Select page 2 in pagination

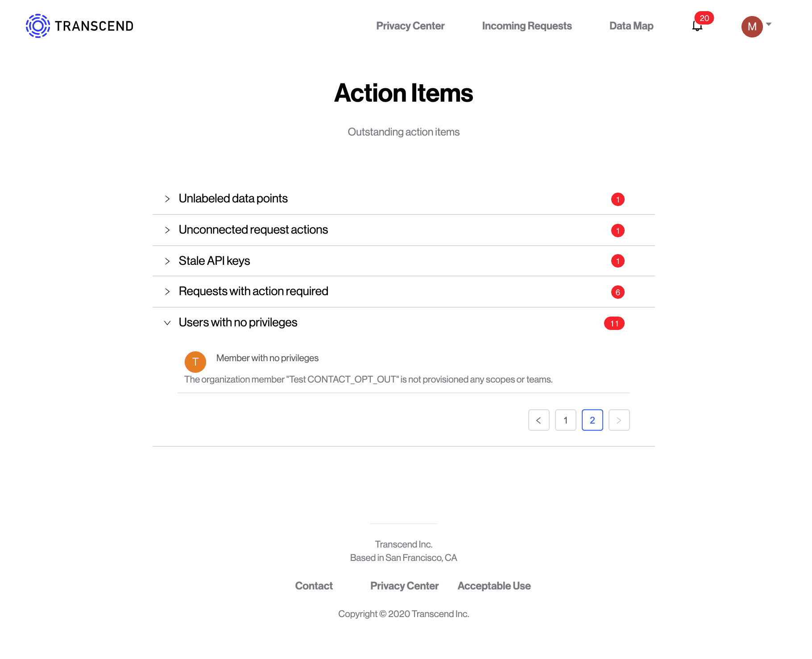click(592, 420)
